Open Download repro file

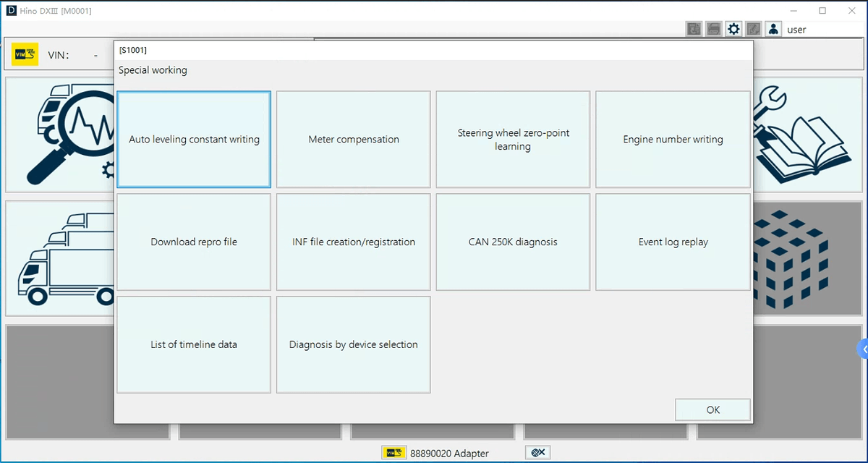(194, 242)
